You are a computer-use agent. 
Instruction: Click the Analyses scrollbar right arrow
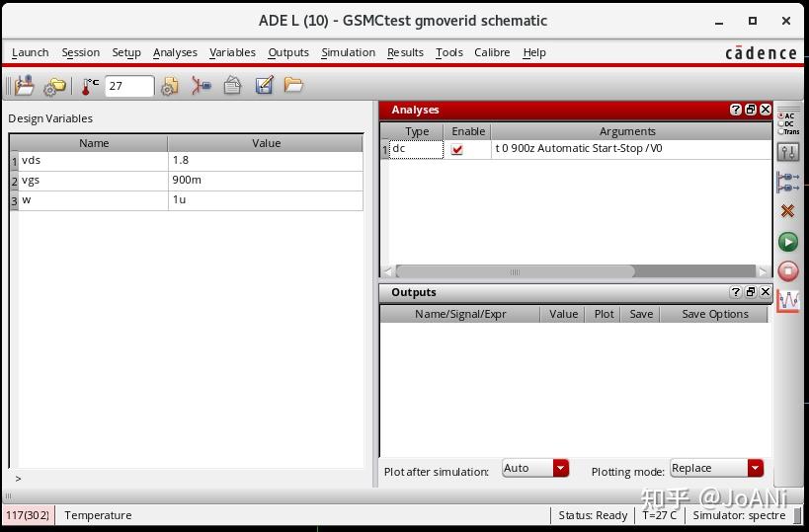pos(764,271)
